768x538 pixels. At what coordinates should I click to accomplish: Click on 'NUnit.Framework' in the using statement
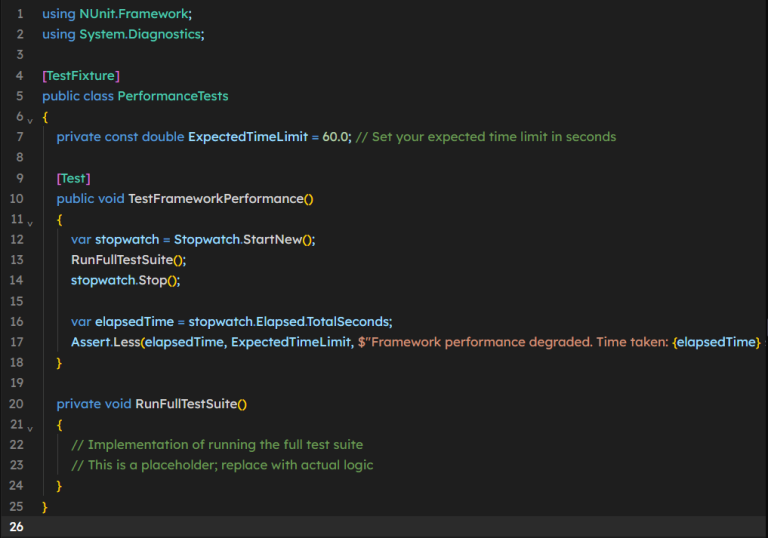click(x=134, y=14)
